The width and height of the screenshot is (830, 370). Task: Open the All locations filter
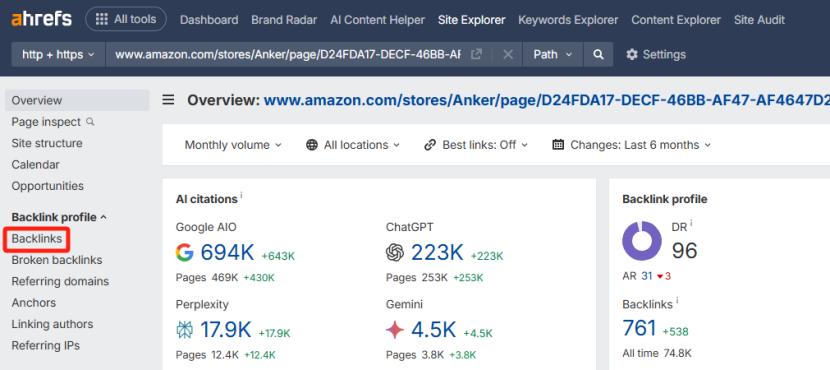point(353,145)
